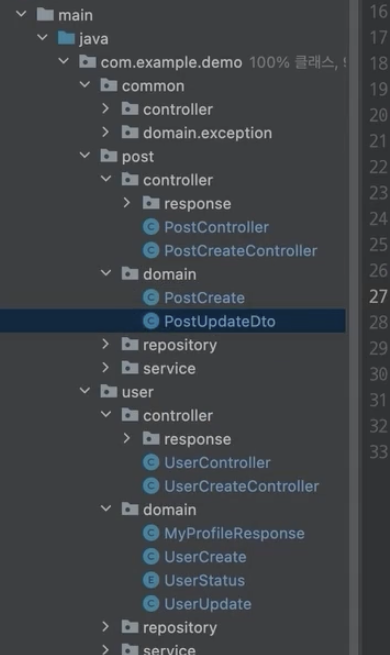Select the PostCreateController file
This screenshot has height=655, width=390.
tap(241, 251)
